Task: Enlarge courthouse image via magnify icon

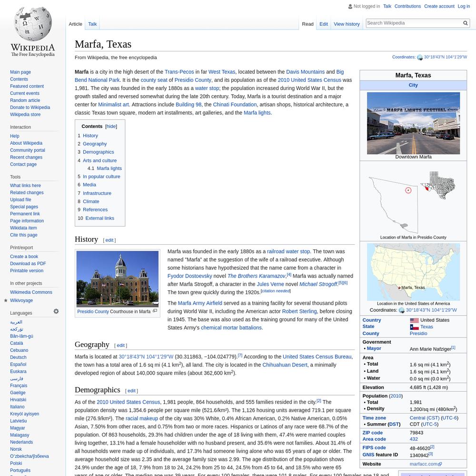Action: tap(155, 311)
